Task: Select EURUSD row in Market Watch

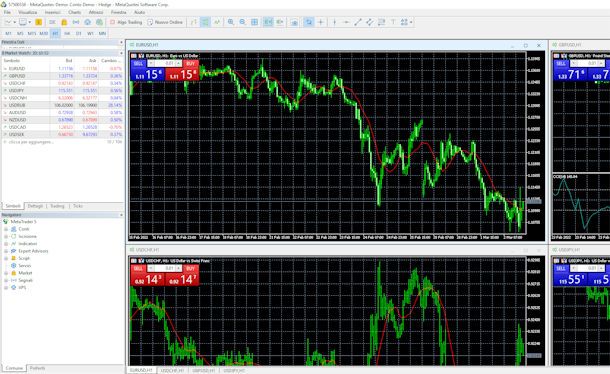Action: pyautogui.click(x=62, y=68)
